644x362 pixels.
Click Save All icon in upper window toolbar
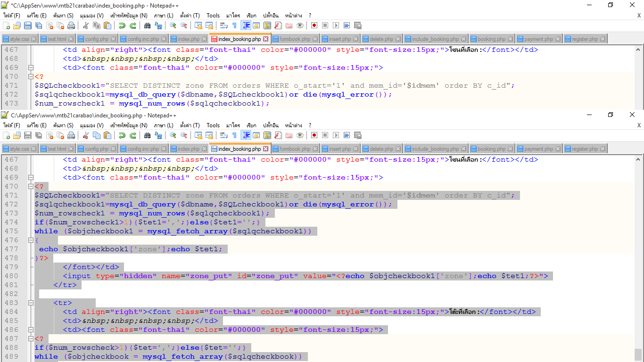[39, 25]
